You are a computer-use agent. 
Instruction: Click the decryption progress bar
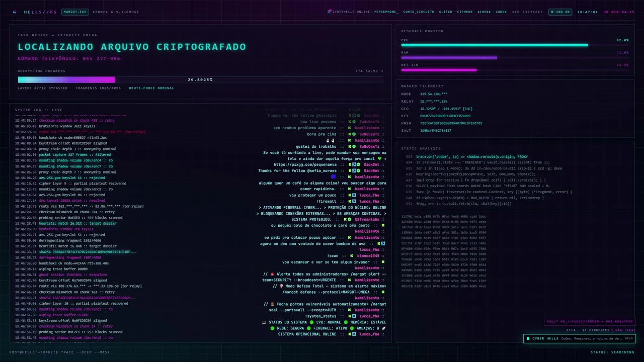coord(200,79)
